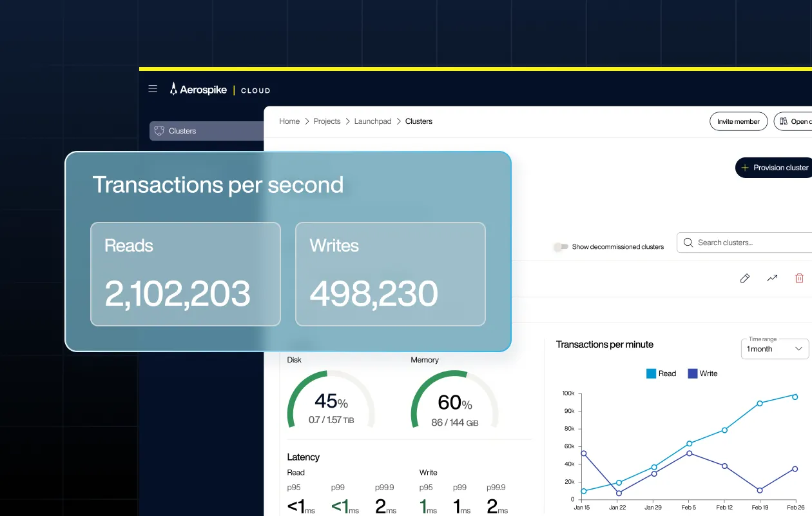812x516 pixels.
Task: Click the Invite member button
Action: (738, 121)
